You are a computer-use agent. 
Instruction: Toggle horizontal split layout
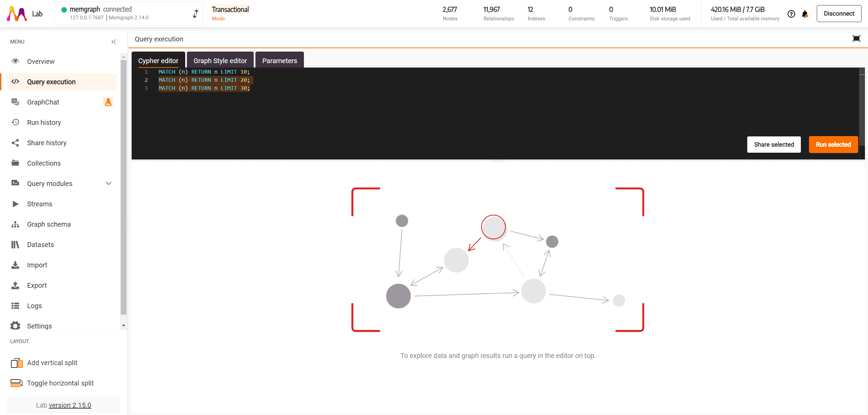click(x=60, y=383)
